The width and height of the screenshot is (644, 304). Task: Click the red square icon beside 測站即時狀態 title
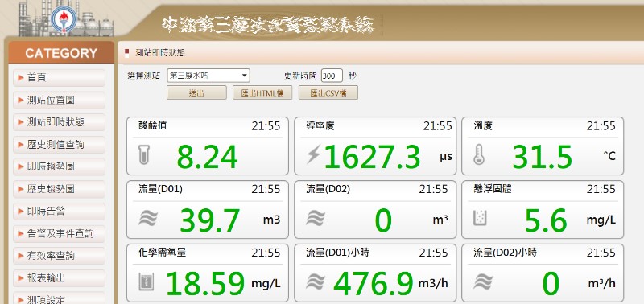[x=126, y=52]
